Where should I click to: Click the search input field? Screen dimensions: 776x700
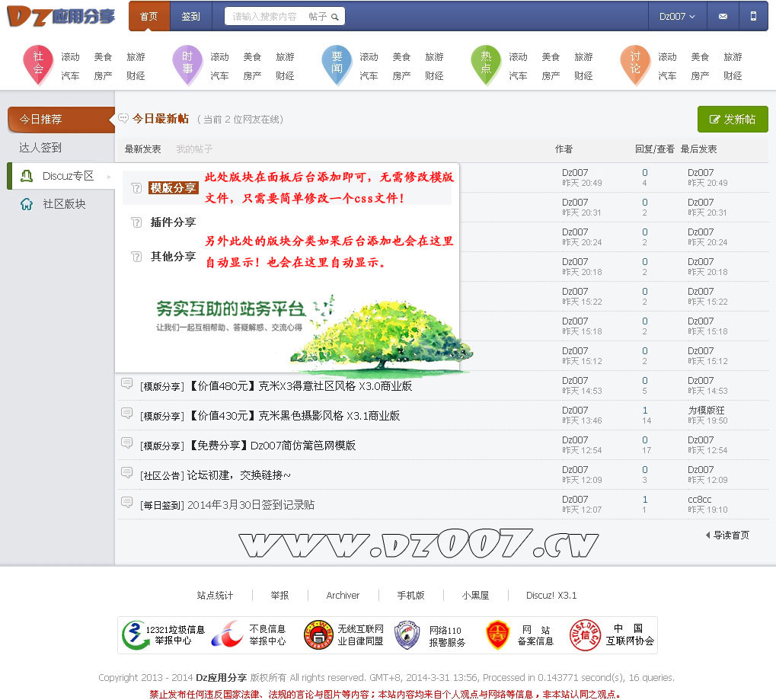pos(265,16)
